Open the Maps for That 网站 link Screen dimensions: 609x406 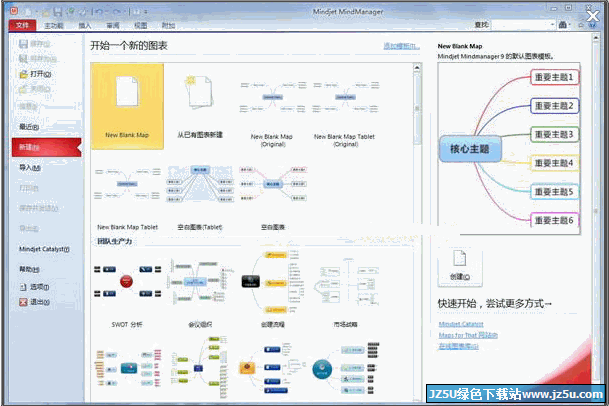468,335
